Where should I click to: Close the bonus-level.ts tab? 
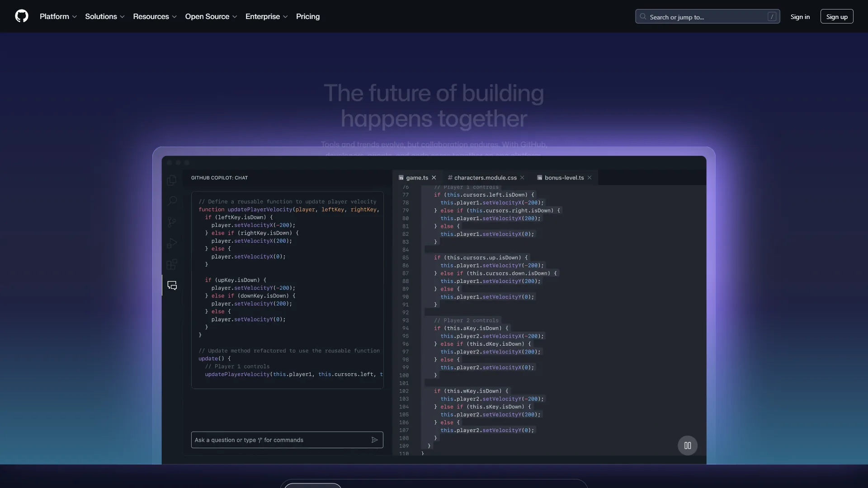(590, 178)
